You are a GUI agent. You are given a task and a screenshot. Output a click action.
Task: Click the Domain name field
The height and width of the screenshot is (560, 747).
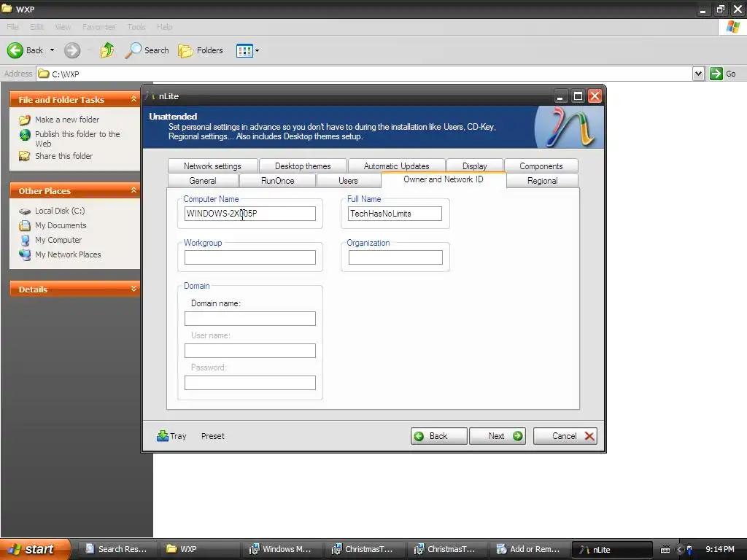click(250, 319)
